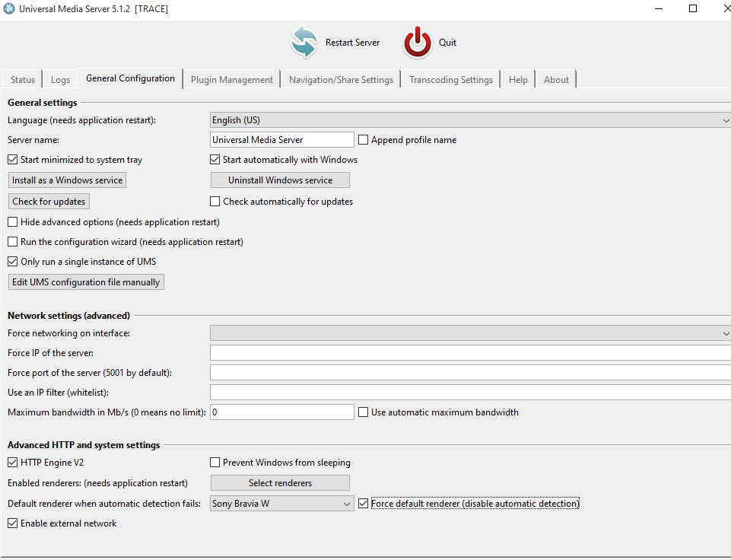Go to Plugin Management tab
The height and width of the screenshot is (560, 731).
[x=232, y=80]
